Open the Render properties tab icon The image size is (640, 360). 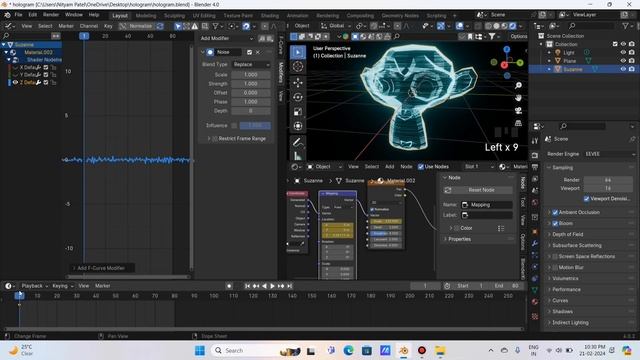coord(535,155)
